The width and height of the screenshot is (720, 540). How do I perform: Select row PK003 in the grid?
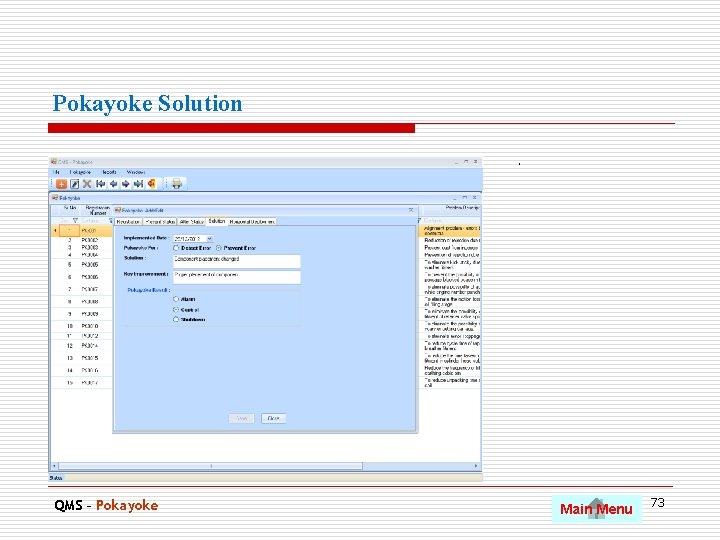coord(81,248)
